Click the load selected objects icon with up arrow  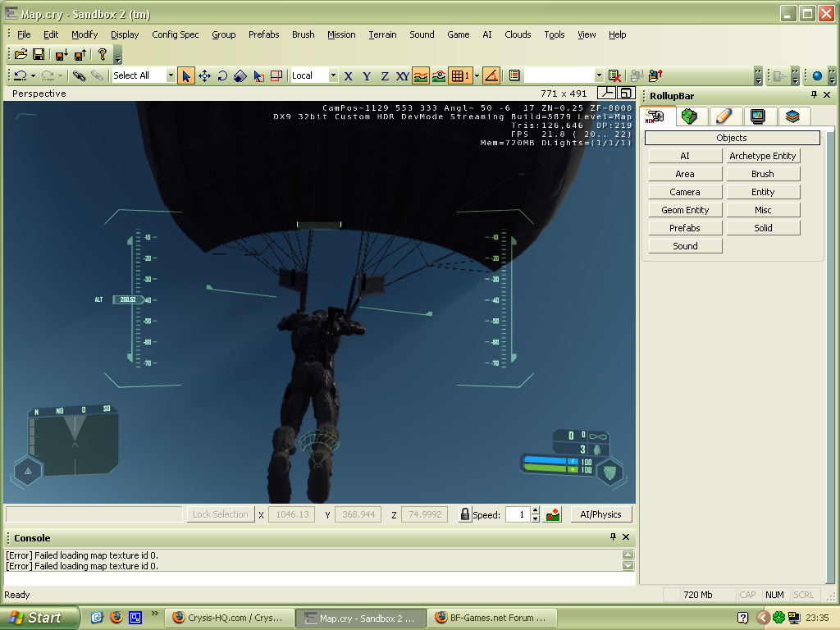tap(80, 54)
